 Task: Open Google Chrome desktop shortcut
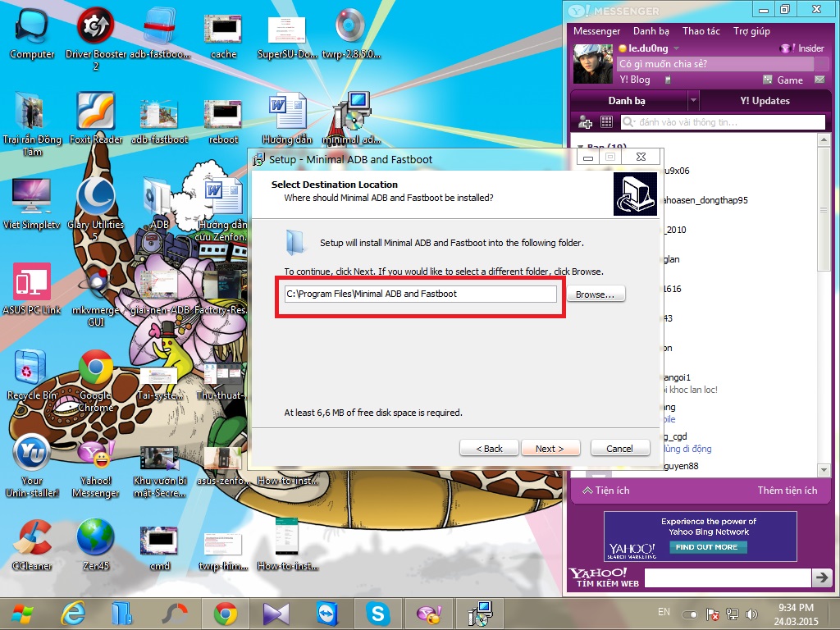click(95, 379)
